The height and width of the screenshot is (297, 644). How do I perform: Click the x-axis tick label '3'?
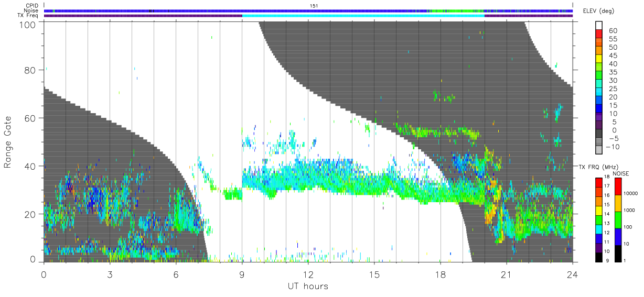(x=110, y=274)
